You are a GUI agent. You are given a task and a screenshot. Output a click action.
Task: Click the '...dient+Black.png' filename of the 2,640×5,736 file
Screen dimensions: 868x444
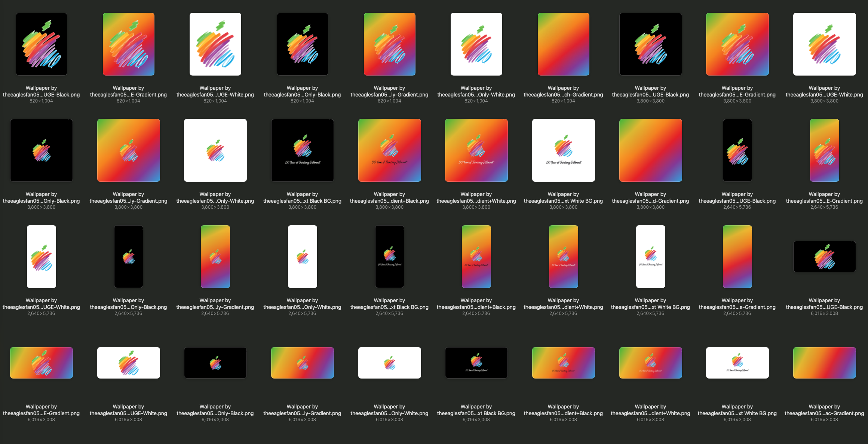(x=476, y=307)
